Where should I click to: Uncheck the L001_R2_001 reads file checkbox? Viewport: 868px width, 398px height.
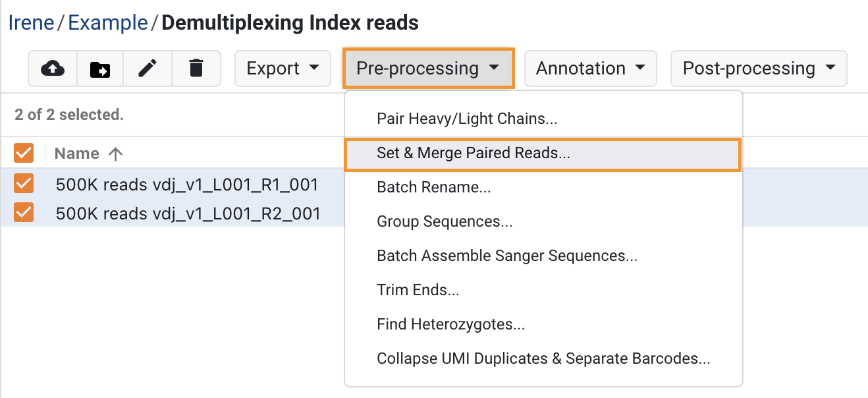pyautogui.click(x=24, y=212)
